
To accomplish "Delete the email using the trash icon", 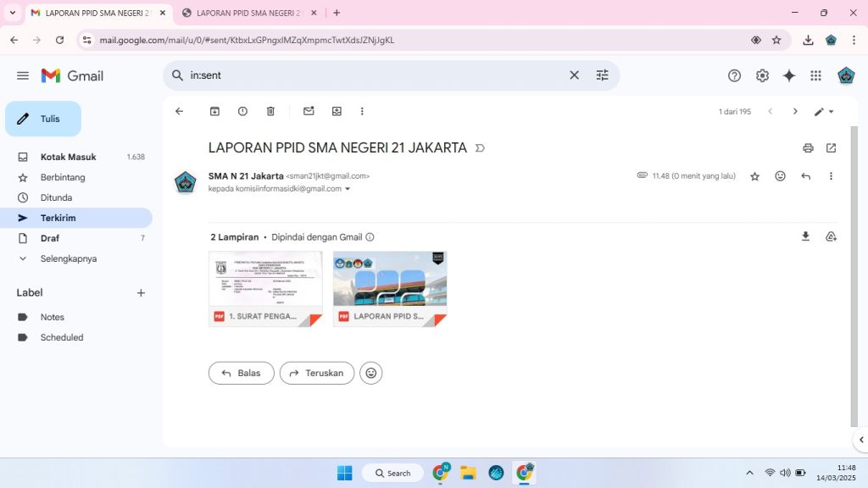I will 270,111.
